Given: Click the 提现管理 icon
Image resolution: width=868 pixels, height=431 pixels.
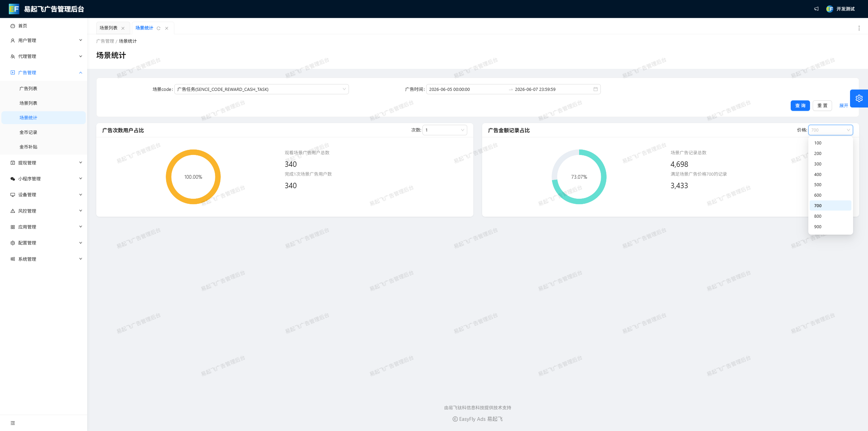Looking at the screenshot, I should click(x=13, y=163).
